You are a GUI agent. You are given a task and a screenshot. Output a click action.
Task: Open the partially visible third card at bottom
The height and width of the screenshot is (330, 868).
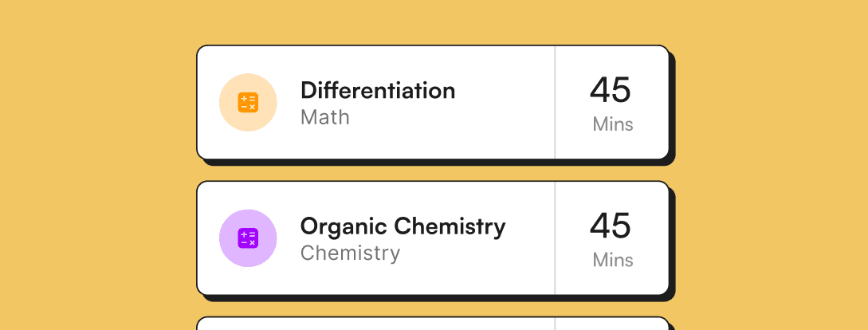[x=433, y=324]
